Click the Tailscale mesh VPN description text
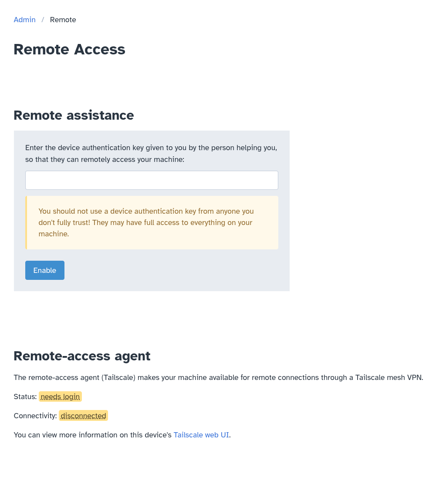Viewport: 436px width, 504px height. coord(218,377)
